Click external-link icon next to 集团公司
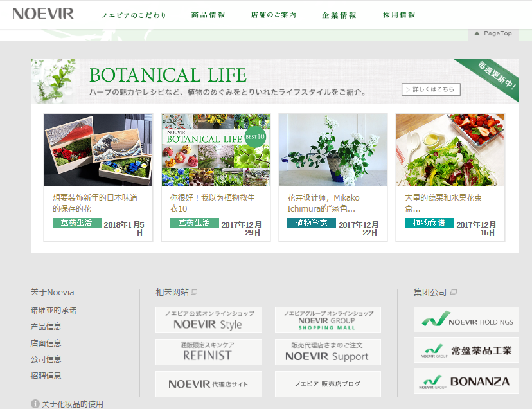Image resolution: width=532 pixels, height=409 pixels. pyautogui.click(x=454, y=292)
